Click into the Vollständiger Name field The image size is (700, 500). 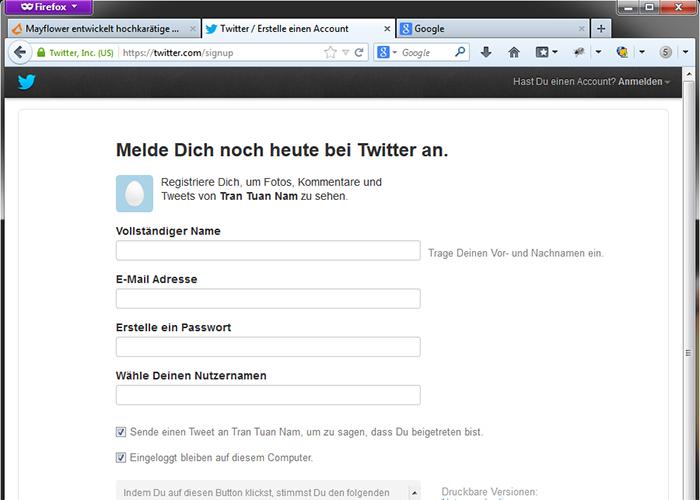tap(268, 250)
